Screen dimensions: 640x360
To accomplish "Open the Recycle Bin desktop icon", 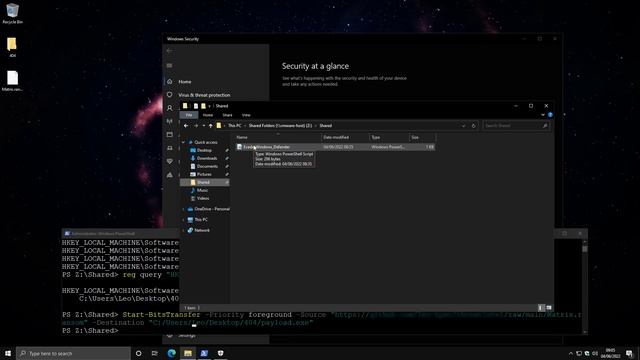I will point(12,13).
